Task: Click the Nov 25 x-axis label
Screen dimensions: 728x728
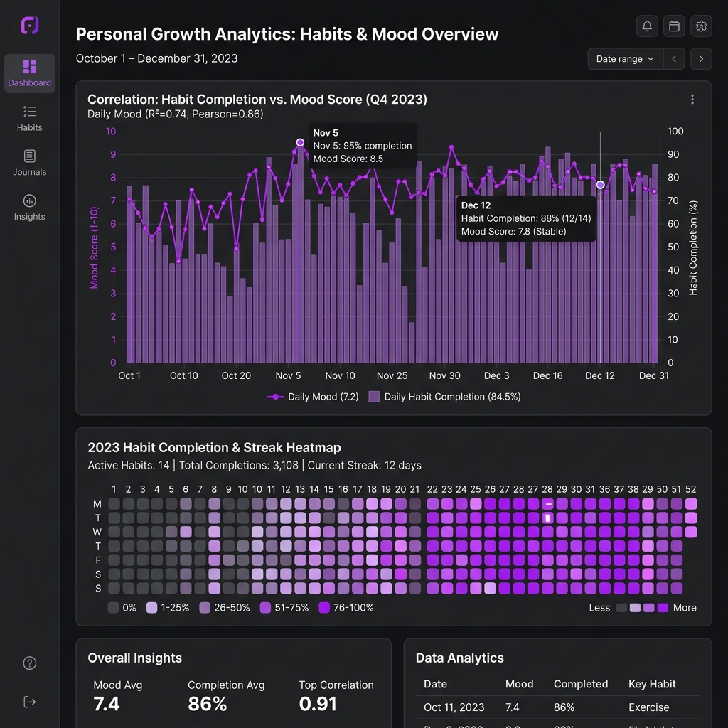Action: [392, 375]
